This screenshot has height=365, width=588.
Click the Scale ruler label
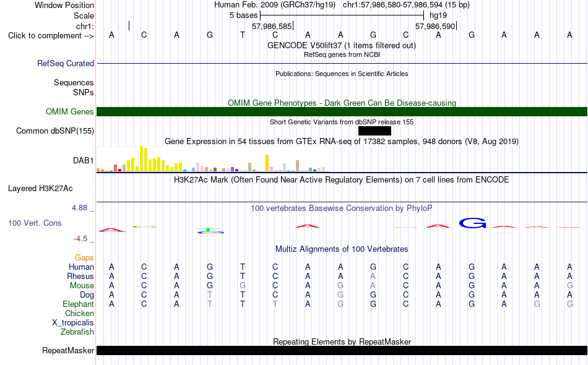84,15
